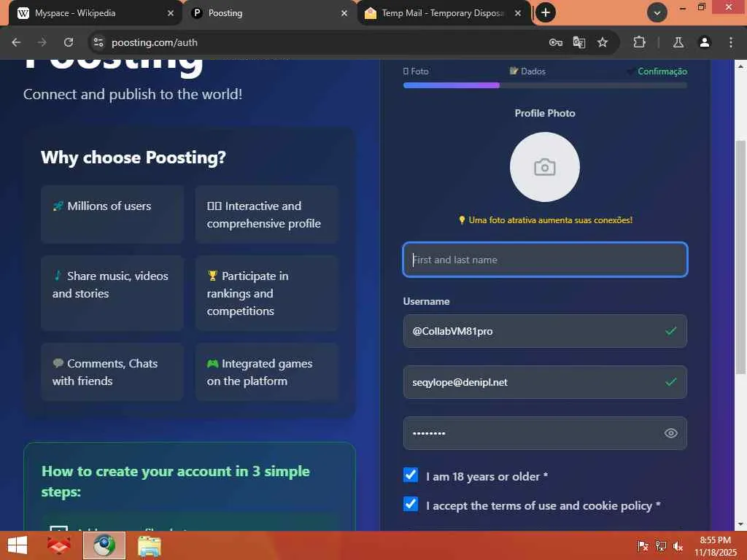This screenshot has height=560, width=747.
Task: Click the Profile Photo label
Action: (x=545, y=113)
